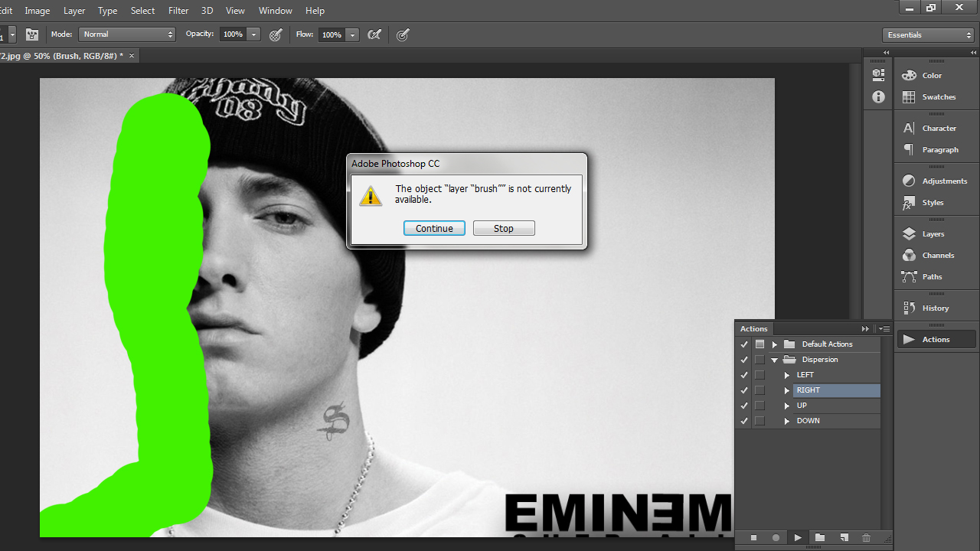Screen dimensions: 980x551
Task: Open the Filter menu
Action: tap(178, 11)
